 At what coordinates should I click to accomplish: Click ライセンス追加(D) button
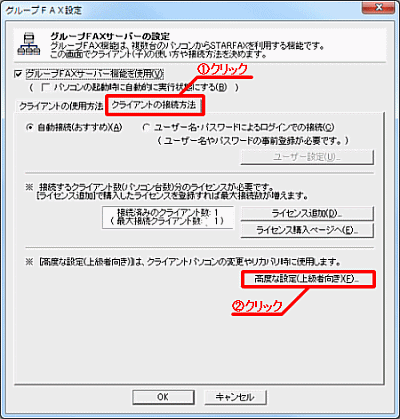pos(307,213)
